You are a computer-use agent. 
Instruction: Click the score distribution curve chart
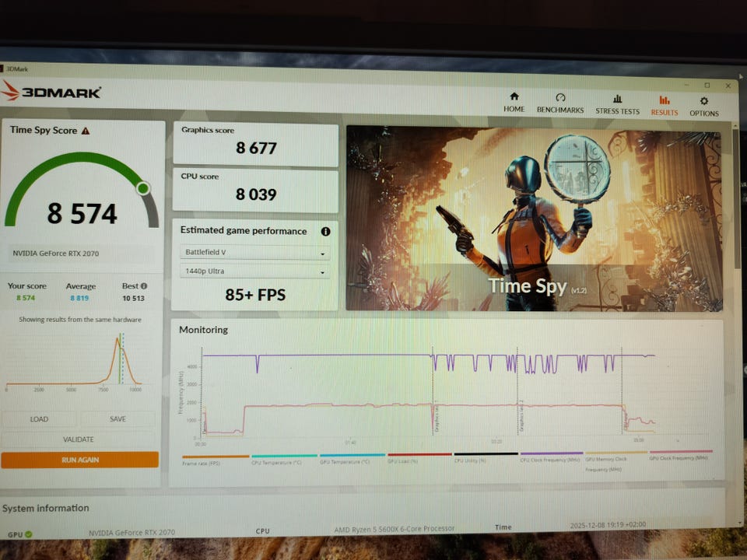(x=75, y=360)
